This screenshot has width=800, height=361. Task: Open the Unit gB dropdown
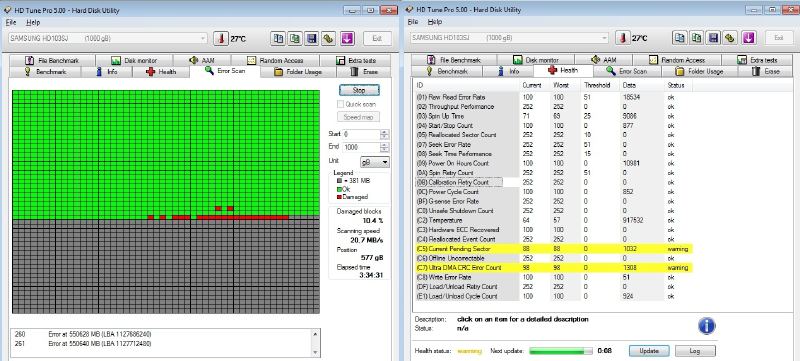(375, 162)
